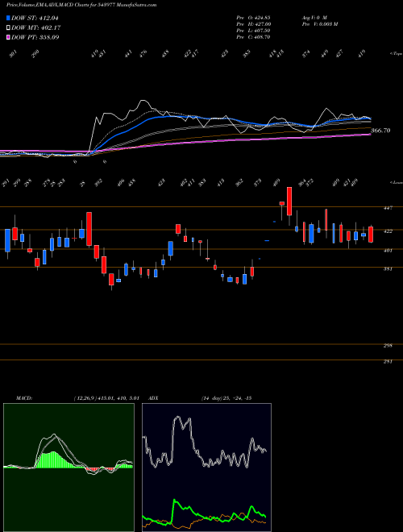
Task: Click the 447 price level label
Action: point(388,208)
